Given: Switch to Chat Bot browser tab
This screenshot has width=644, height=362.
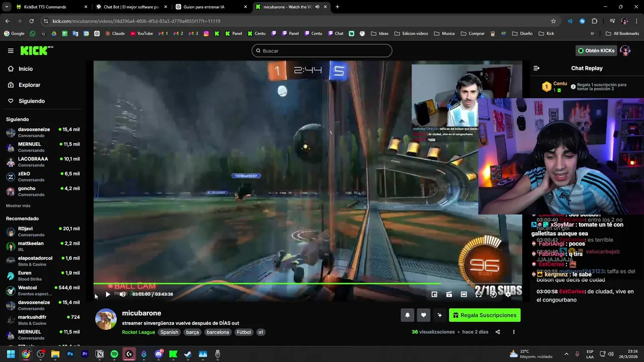Looking at the screenshot, I should click(131, 7).
